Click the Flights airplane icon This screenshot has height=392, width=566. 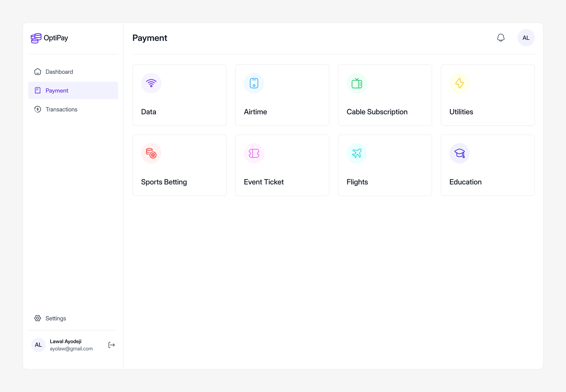[x=357, y=153]
